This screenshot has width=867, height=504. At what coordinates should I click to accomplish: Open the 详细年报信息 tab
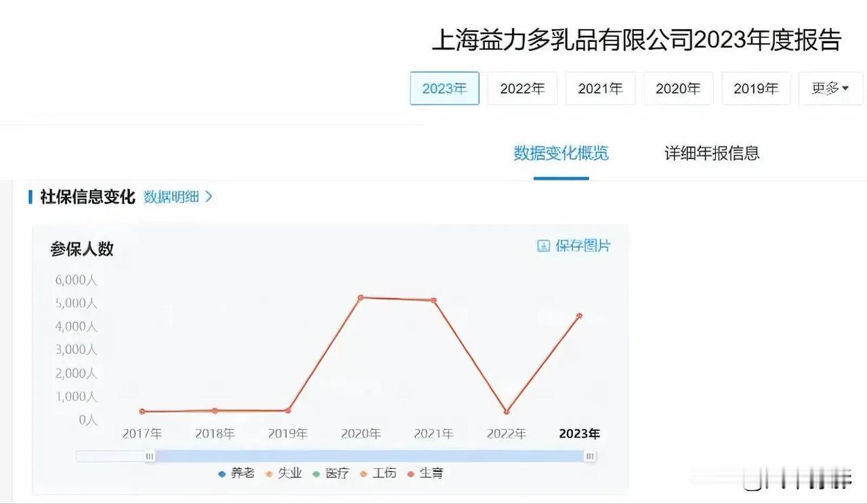tap(712, 154)
